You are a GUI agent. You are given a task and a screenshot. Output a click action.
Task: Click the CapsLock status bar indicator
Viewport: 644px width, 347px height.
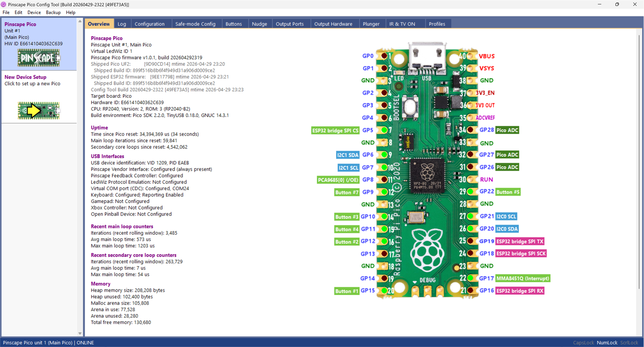tap(584, 343)
